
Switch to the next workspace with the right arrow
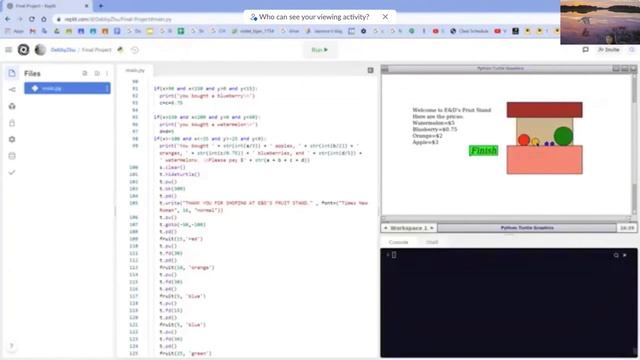[x=432, y=228]
